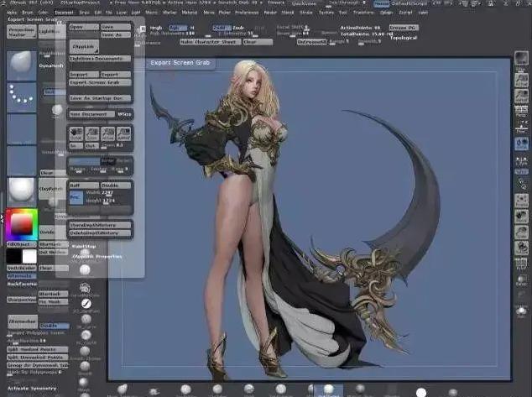This screenshot has width=532, height=397.
Task: Click the Projection Master button
Action: click(x=22, y=32)
